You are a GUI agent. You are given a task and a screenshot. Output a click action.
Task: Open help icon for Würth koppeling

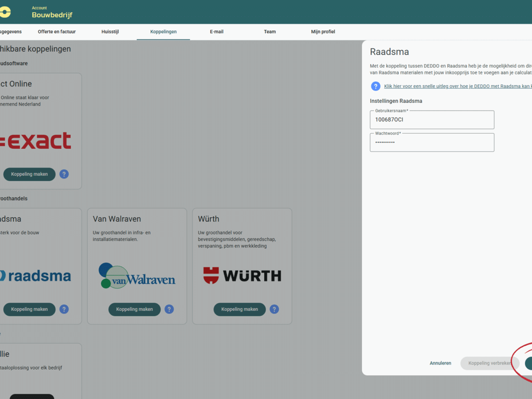pos(274,309)
